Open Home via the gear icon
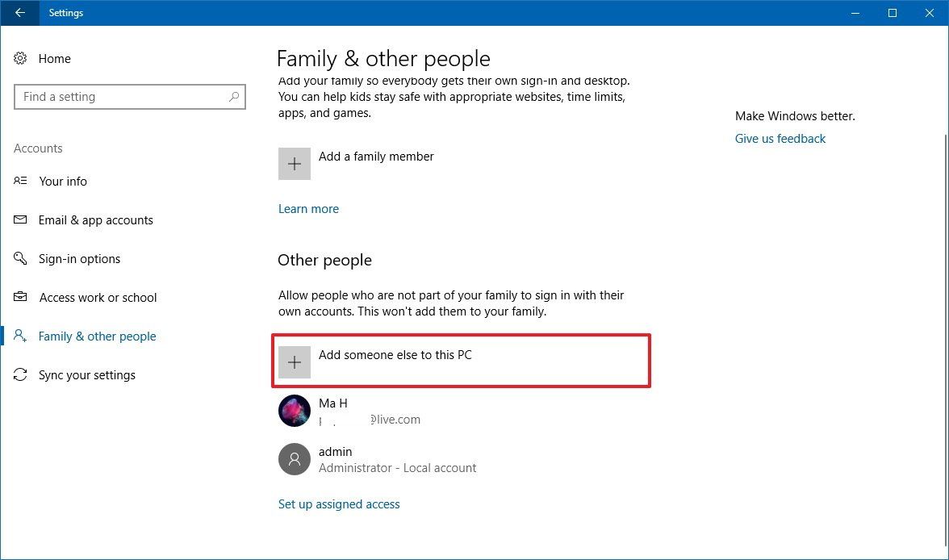This screenshot has width=949, height=560. pyautogui.click(x=20, y=58)
